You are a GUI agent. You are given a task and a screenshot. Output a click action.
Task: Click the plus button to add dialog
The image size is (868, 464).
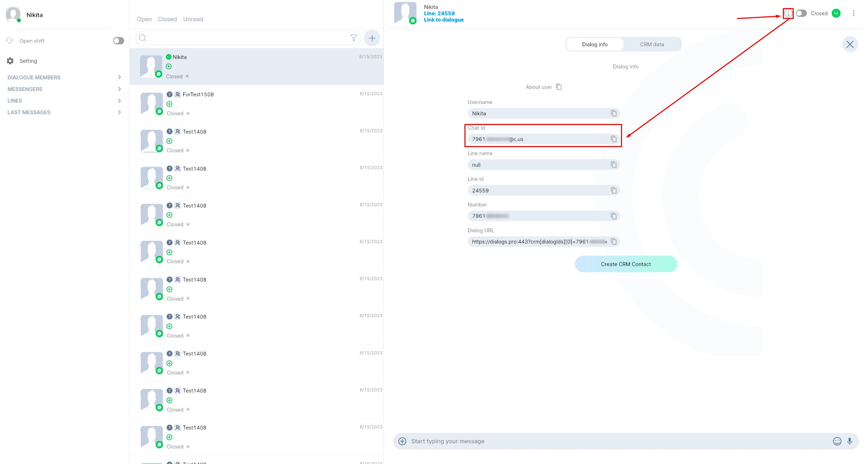[x=372, y=38]
